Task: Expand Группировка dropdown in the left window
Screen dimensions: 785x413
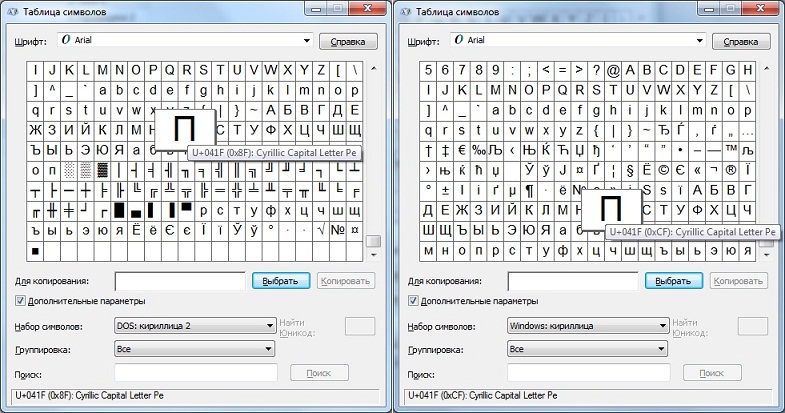Action: point(194,349)
